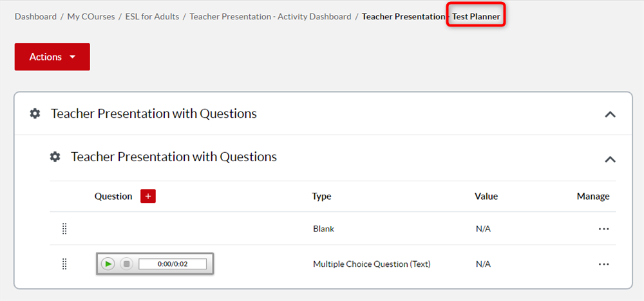Screen dimensions: 644x301
Task: Collapse the nested Teacher Presentation subsection
Action: [610, 159]
